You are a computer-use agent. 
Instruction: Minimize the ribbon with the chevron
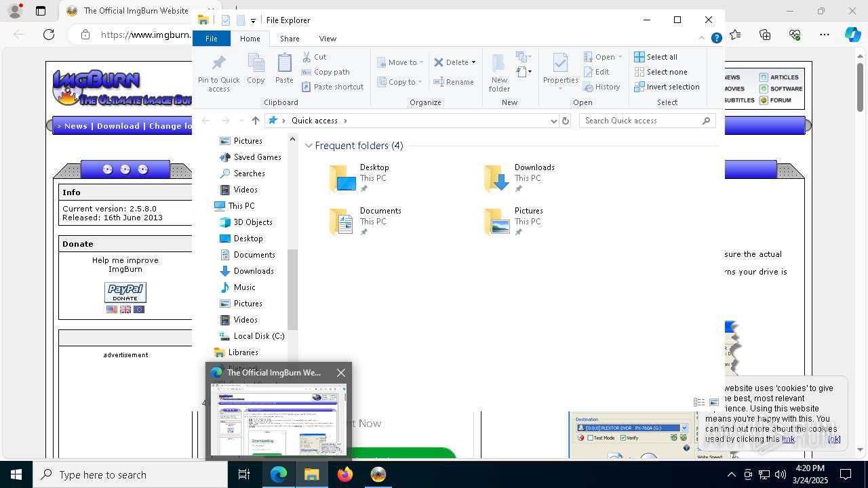click(x=702, y=39)
